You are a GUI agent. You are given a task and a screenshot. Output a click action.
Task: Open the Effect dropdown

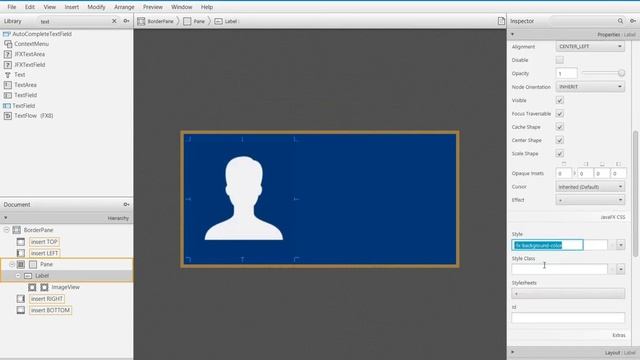point(590,200)
